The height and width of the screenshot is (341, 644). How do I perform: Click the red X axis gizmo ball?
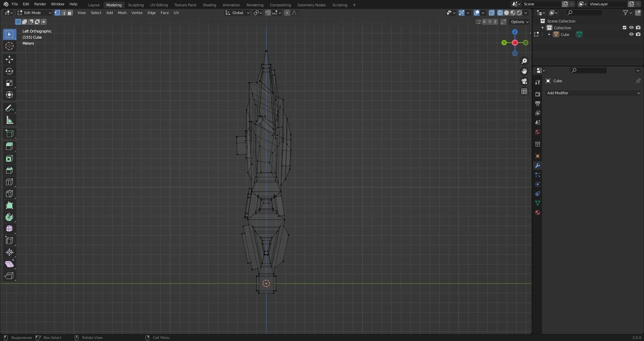tap(515, 43)
